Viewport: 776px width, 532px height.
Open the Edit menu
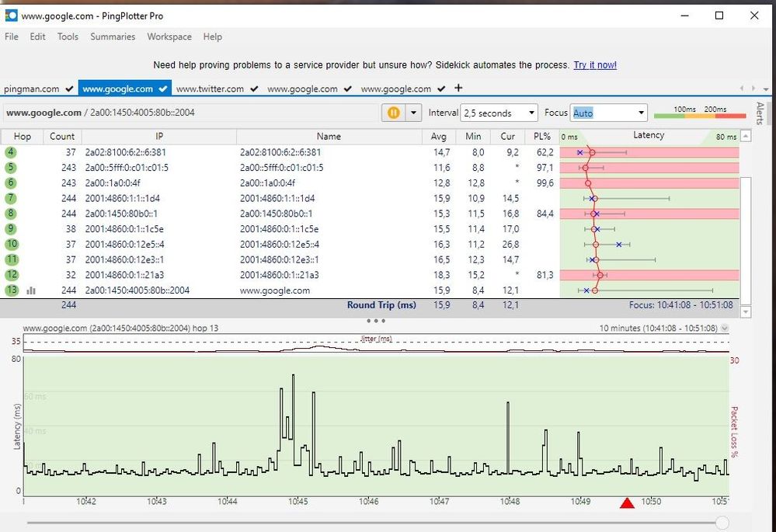coord(37,37)
